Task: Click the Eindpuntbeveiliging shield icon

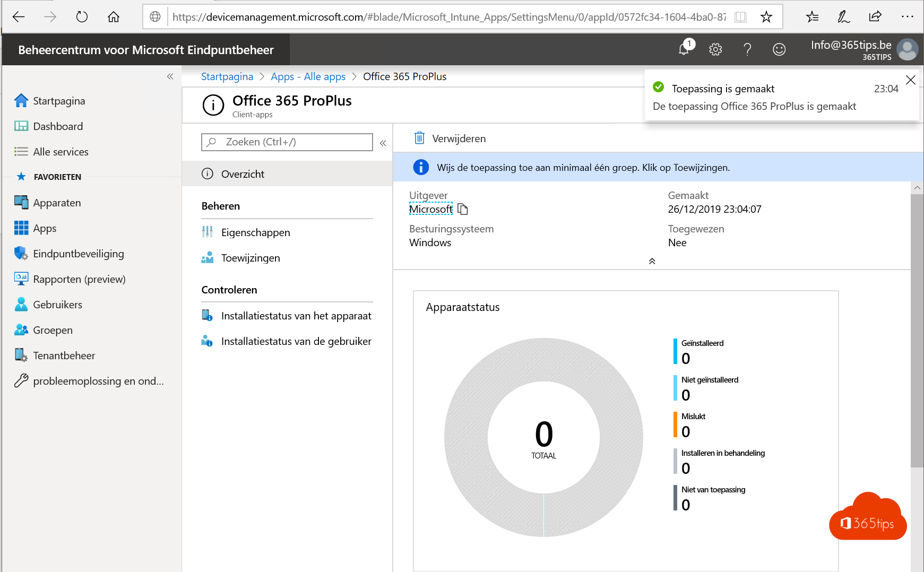Action: [x=21, y=253]
